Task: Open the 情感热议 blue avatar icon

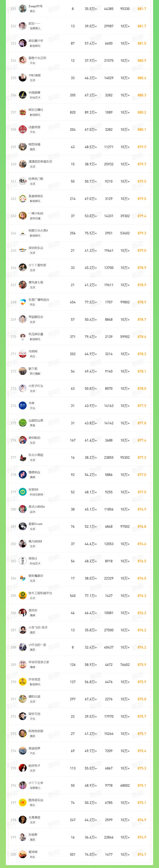Action: pyautogui.click(x=23, y=475)
